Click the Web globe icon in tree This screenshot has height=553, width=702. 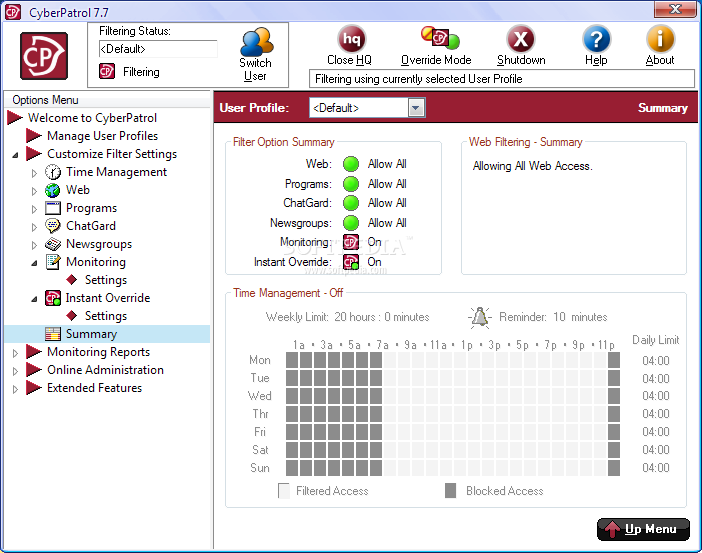click(53, 190)
